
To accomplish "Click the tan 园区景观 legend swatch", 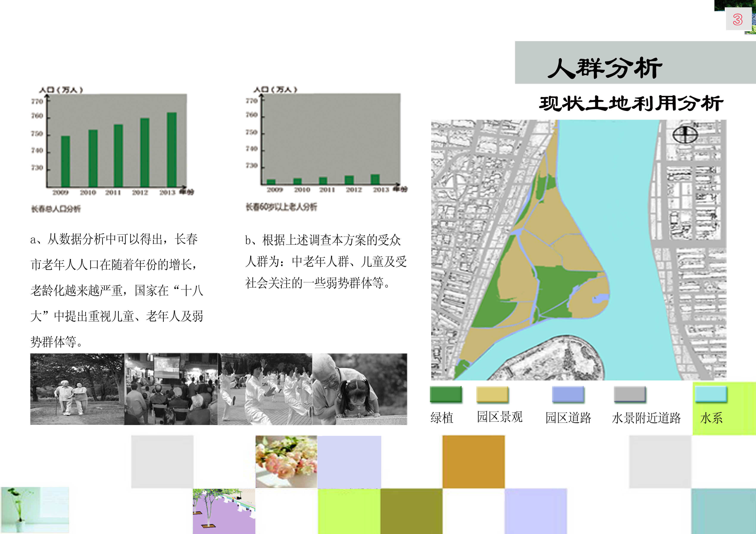I will click(x=492, y=394).
